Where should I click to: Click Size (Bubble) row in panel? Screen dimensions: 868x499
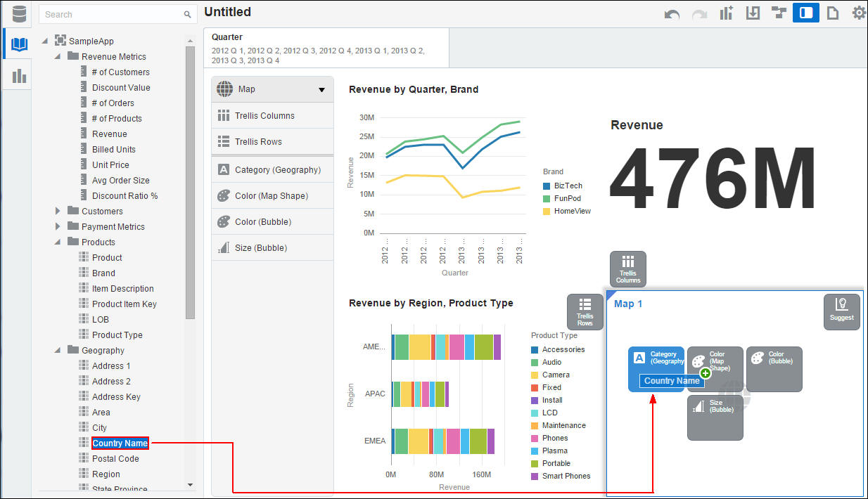click(x=273, y=247)
